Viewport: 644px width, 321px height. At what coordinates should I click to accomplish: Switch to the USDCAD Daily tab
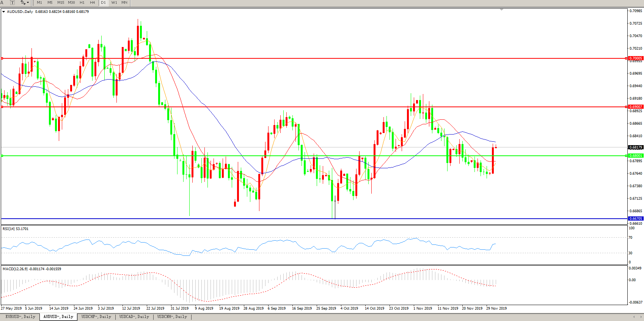134,317
